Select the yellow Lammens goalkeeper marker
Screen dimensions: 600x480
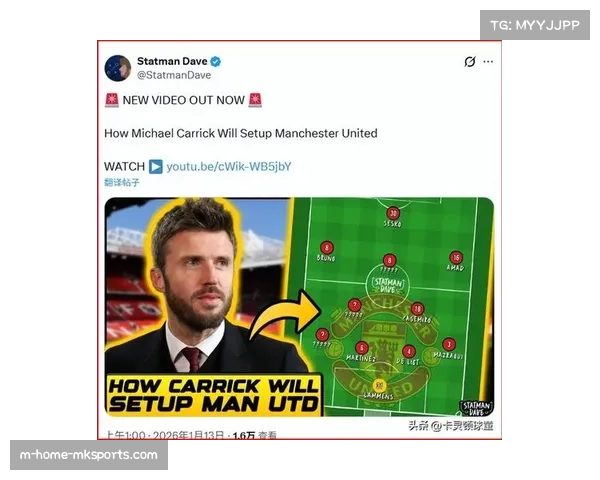tap(379, 385)
